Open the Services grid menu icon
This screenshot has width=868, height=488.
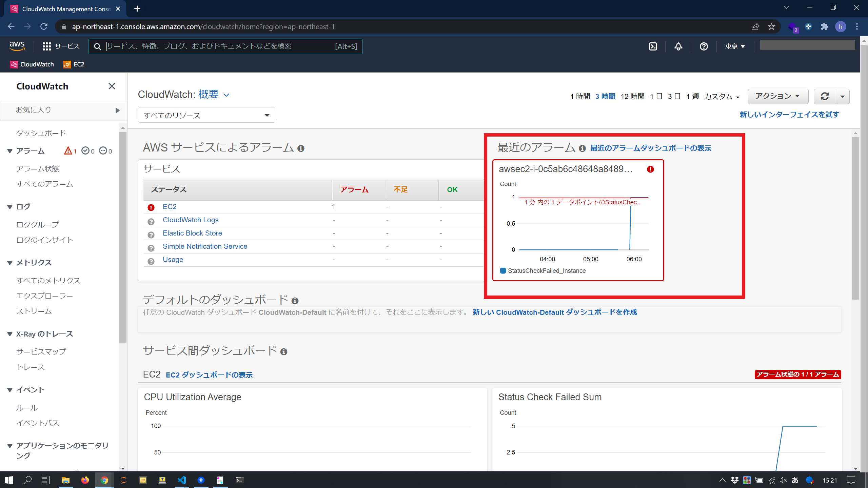click(x=46, y=46)
